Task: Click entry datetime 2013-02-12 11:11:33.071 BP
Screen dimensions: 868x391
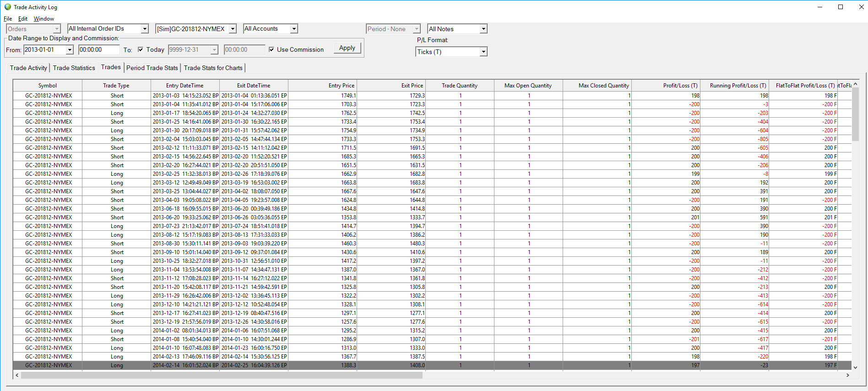Action: coord(185,148)
